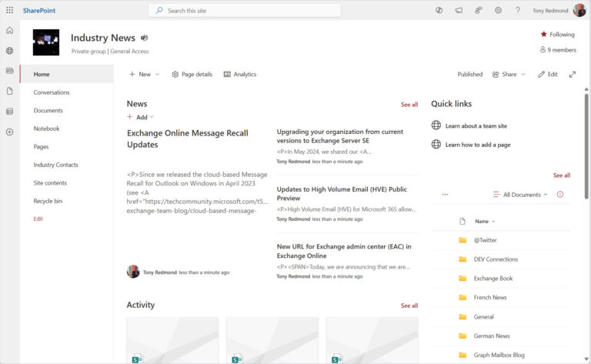Viewport: 591px width, 364px height.
Task: Click the help question mark icon
Action: pyautogui.click(x=518, y=11)
